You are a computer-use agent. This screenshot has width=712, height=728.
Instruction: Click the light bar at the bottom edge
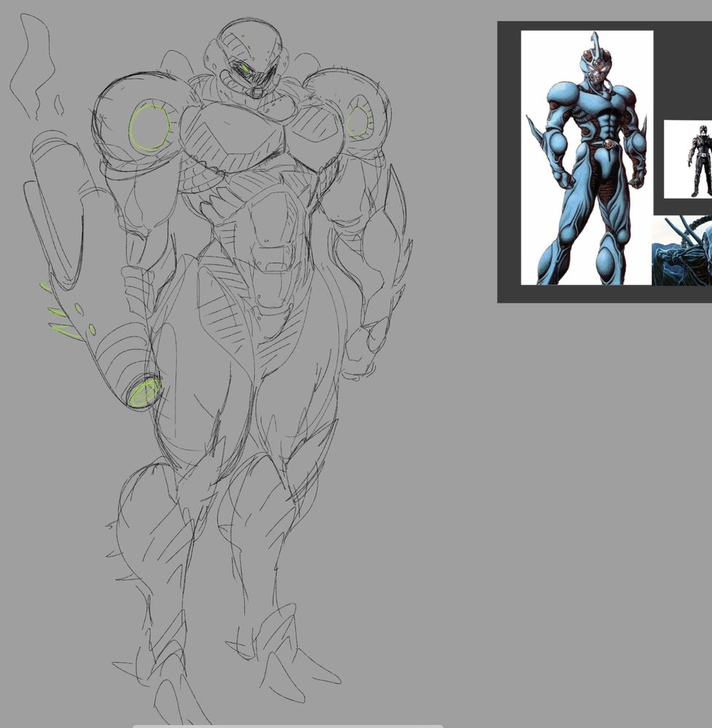pos(288,726)
